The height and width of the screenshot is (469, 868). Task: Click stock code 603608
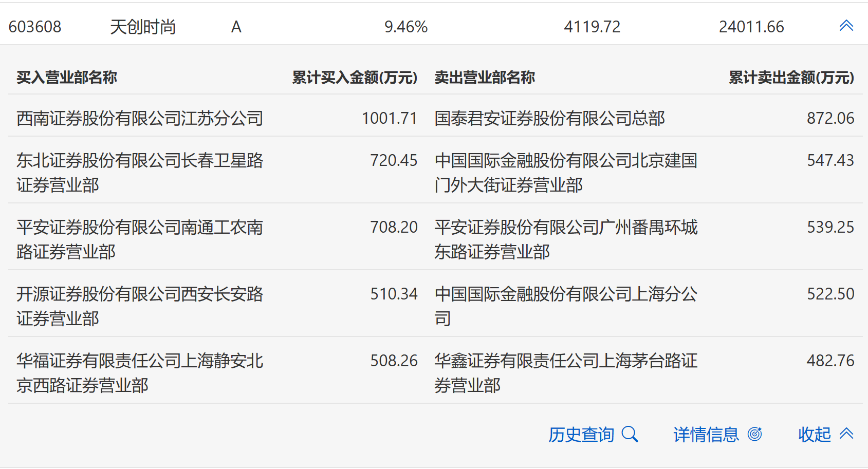click(x=35, y=27)
